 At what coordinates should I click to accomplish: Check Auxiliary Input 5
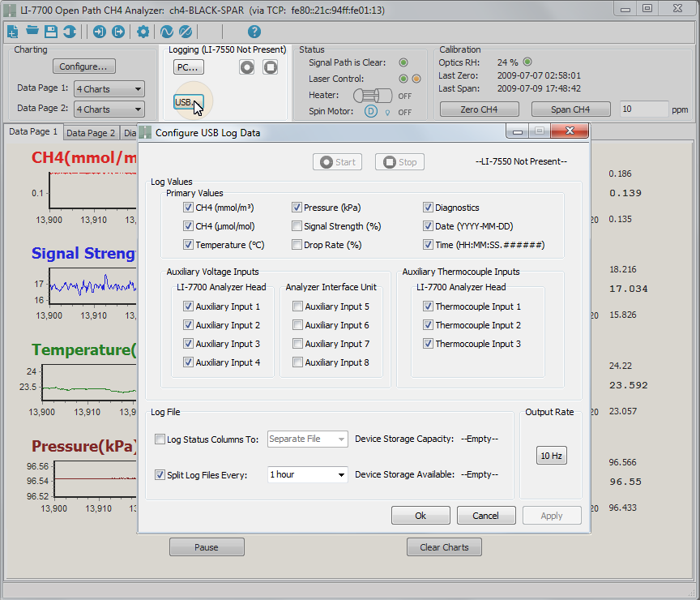tap(297, 306)
